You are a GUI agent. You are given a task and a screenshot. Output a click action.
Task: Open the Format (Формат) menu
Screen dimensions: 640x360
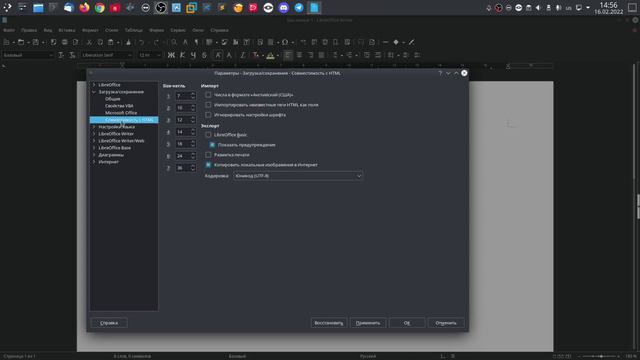pos(90,30)
